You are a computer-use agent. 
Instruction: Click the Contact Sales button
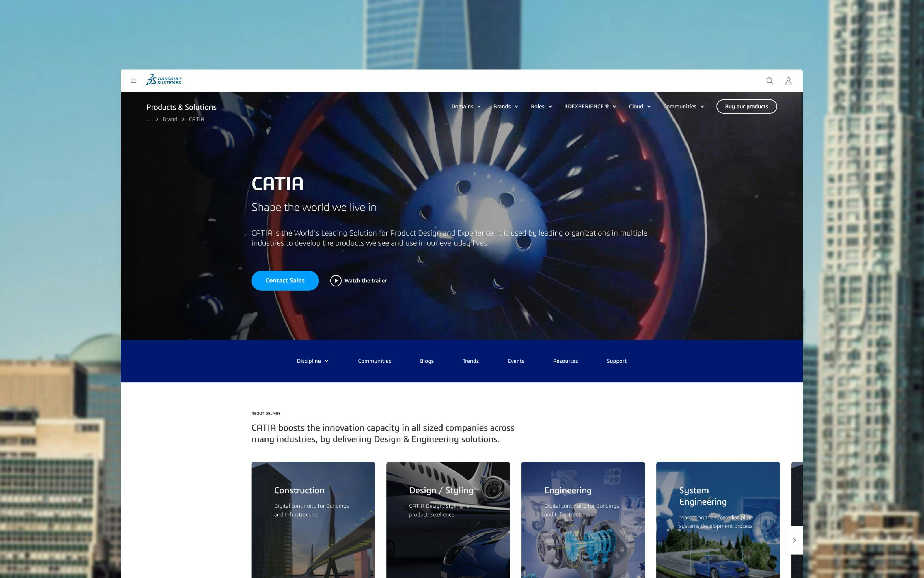click(x=285, y=281)
